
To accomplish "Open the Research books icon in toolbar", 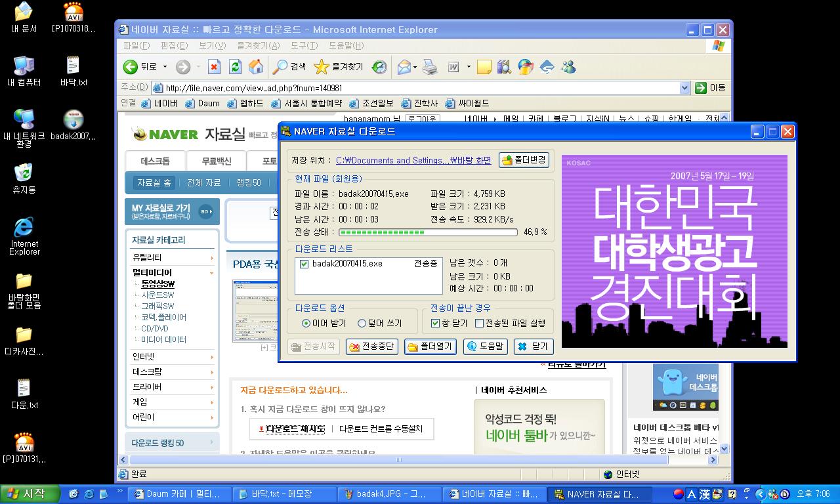I will point(504,66).
